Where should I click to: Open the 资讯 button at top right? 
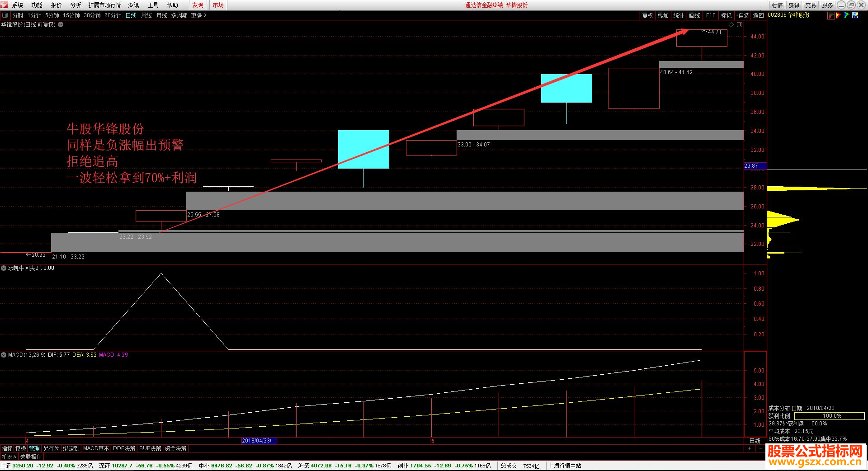(x=794, y=5)
